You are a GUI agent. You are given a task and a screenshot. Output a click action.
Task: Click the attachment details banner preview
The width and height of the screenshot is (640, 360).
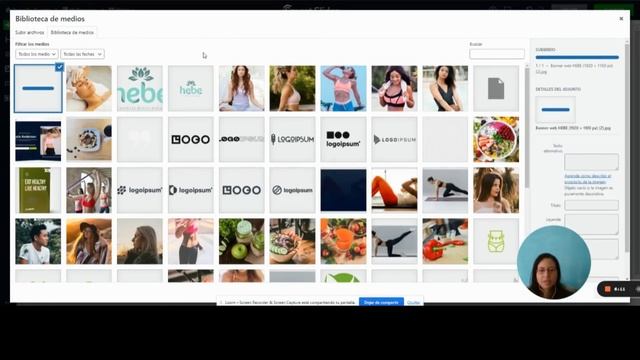tap(555, 110)
